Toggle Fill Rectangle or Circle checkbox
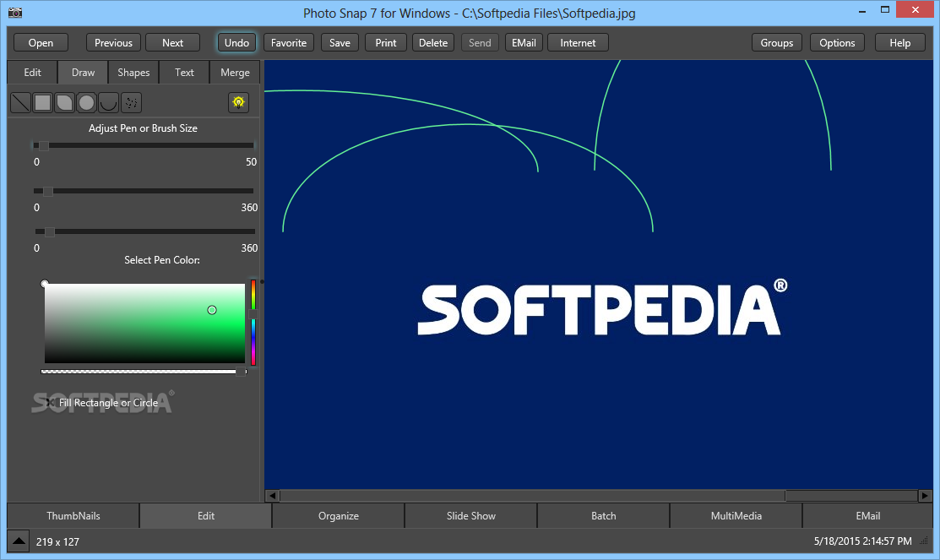The width and height of the screenshot is (940, 560). [51, 403]
